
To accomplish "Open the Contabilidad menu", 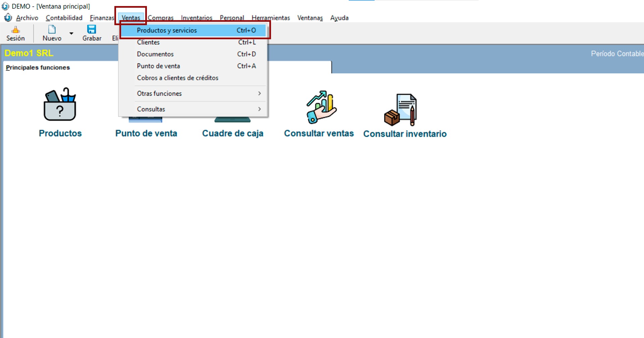I will coord(64,18).
